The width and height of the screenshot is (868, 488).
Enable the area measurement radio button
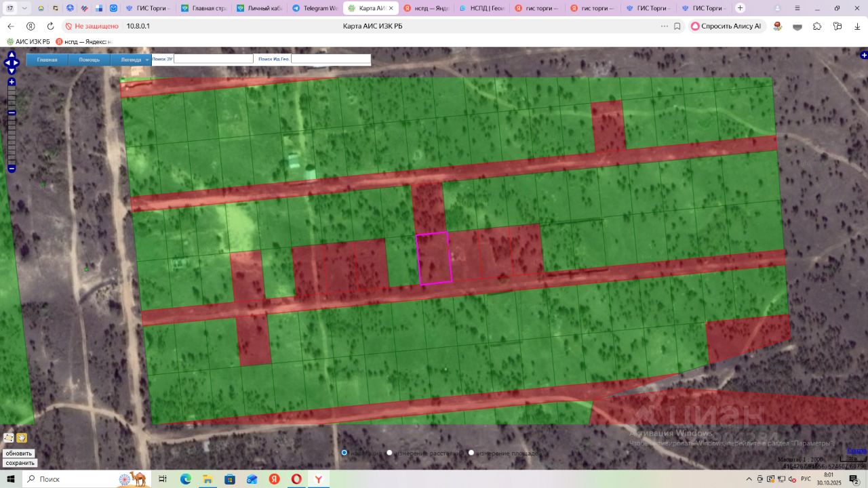[471, 453]
